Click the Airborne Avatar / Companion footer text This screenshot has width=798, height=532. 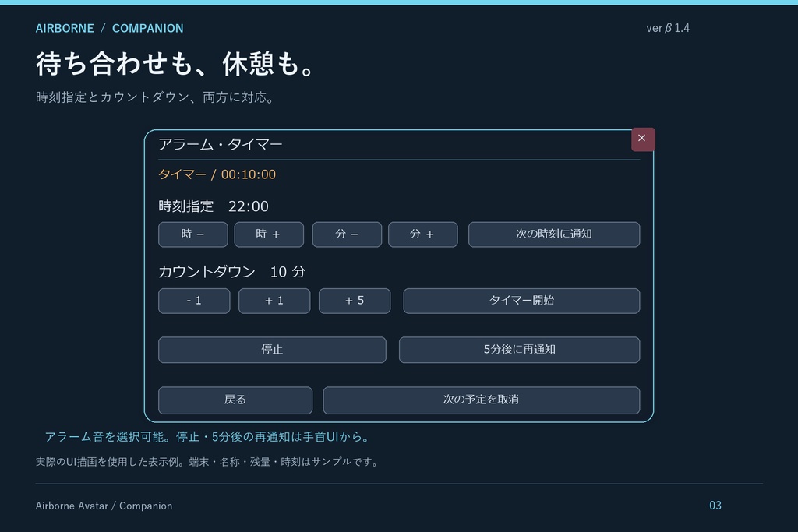tap(104, 506)
